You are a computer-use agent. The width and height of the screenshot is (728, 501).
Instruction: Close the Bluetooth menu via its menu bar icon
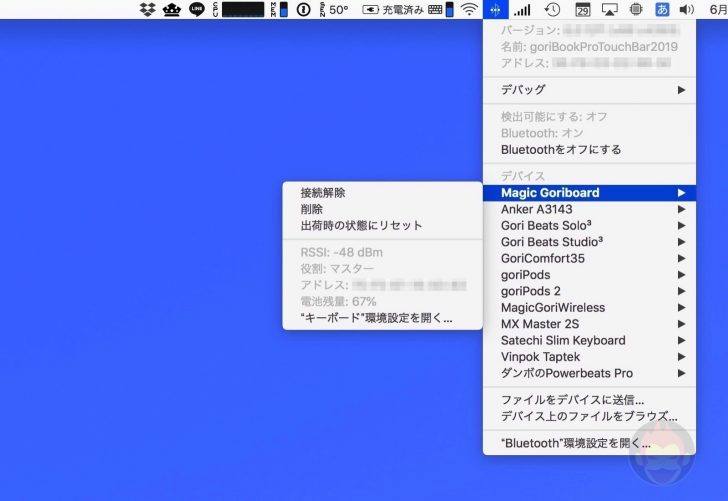[495, 9]
